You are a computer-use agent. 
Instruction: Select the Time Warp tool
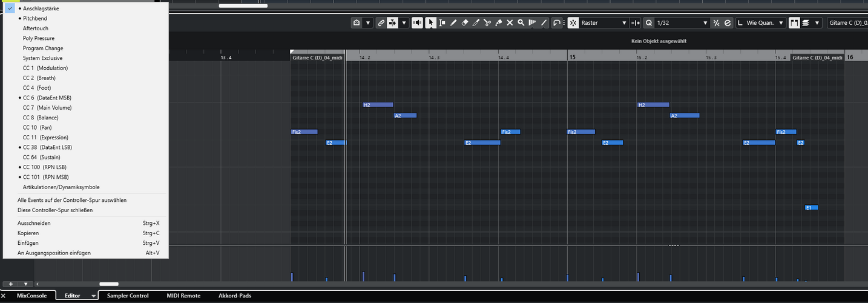tap(532, 22)
